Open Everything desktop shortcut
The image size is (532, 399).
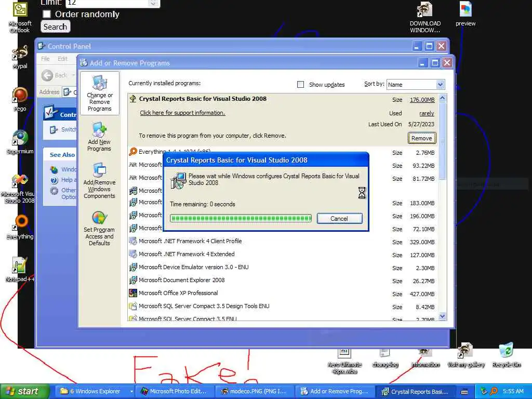click(x=20, y=222)
